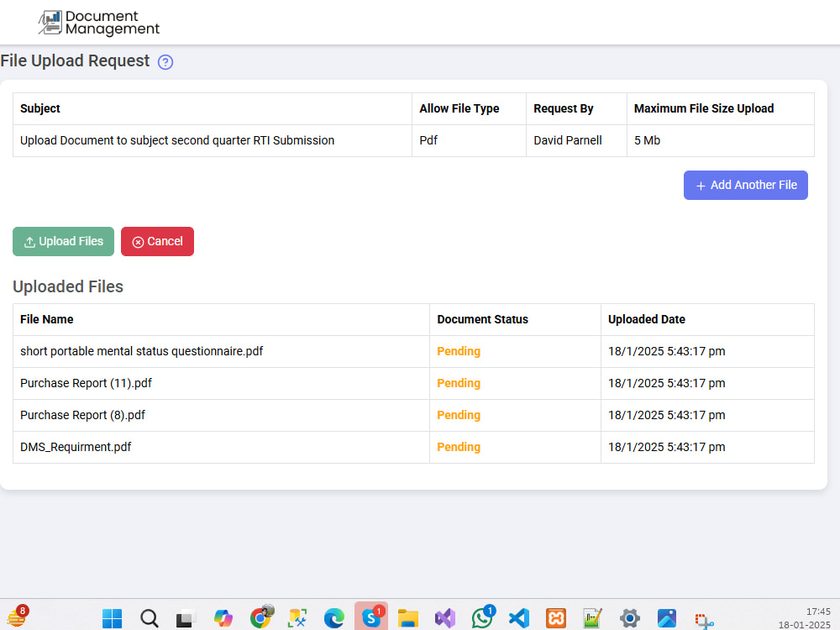Open Visual Studio Code from the taskbar

518,618
